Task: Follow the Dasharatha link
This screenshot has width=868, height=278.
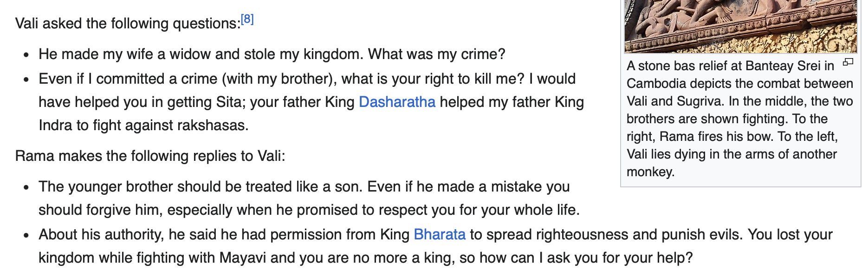Action: pyautogui.click(x=397, y=102)
